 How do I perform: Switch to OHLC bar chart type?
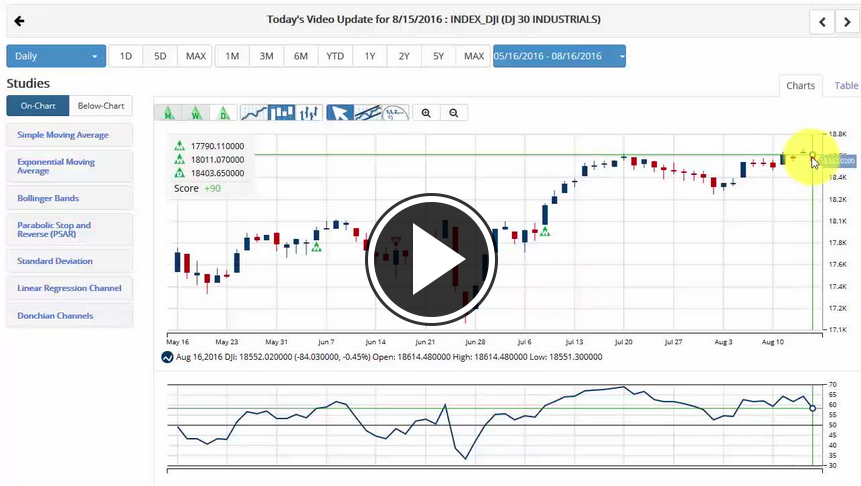click(x=309, y=113)
